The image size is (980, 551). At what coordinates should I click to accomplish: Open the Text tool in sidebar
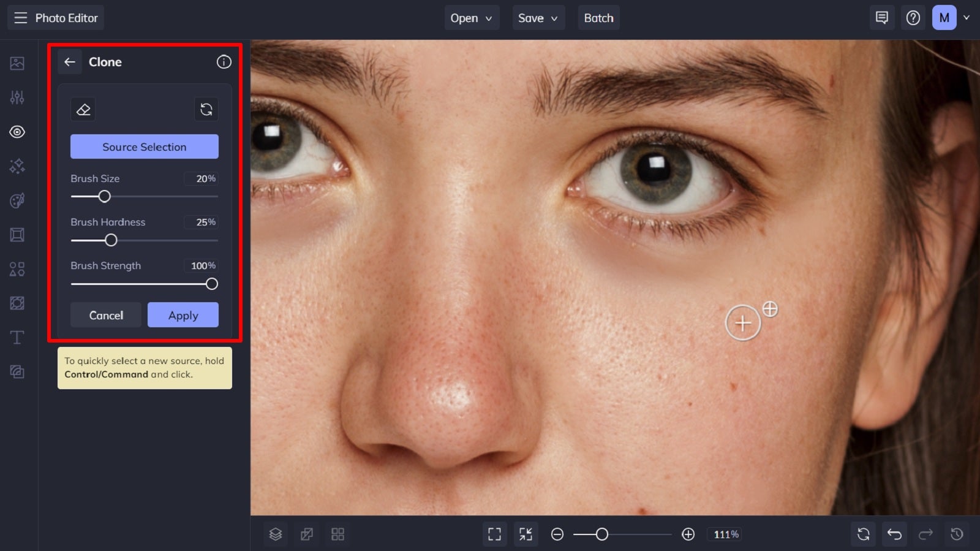pyautogui.click(x=17, y=337)
